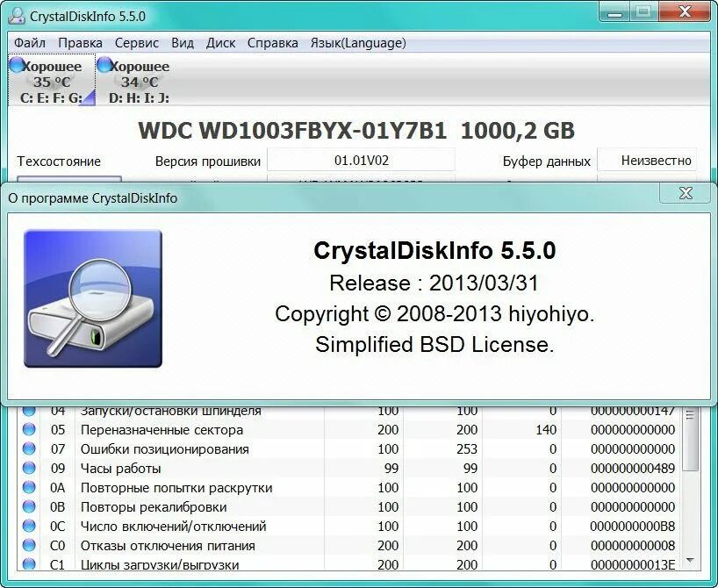
Task: Open the Вид menu
Action: pyautogui.click(x=183, y=43)
